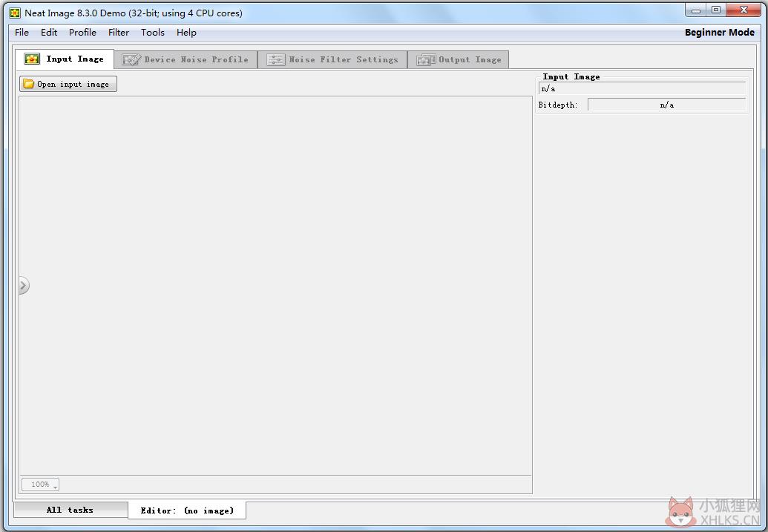Click the empty image viewer area
The width and height of the screenshot is (768, 532).
275,285
